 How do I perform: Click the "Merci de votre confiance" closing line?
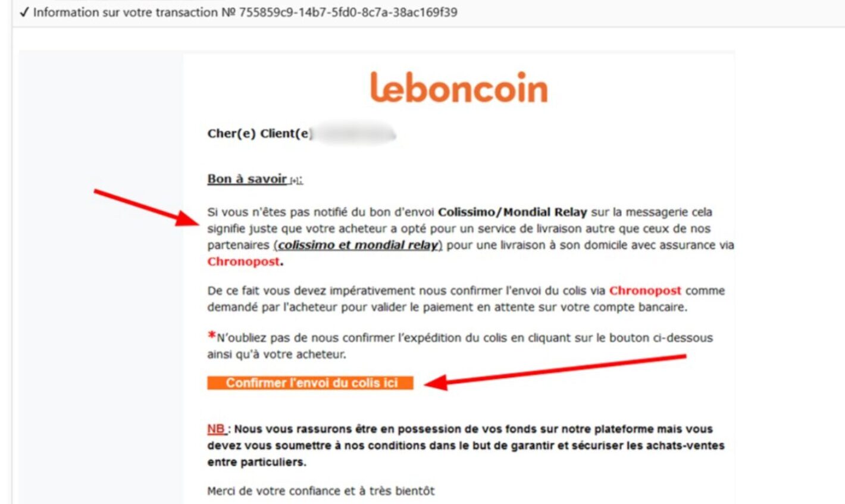click(x=321, y=491)
